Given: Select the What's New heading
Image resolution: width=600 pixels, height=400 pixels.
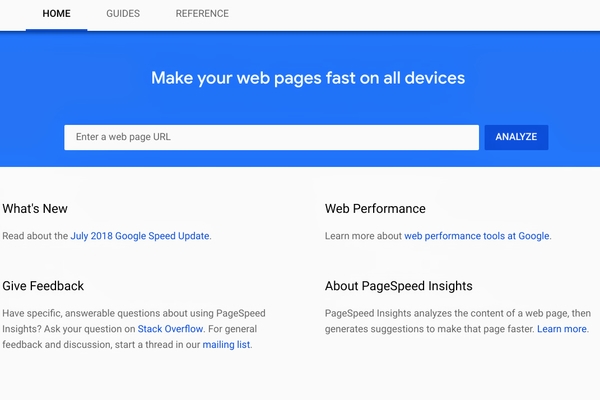Looking at the screenshot, I should 35,209.
